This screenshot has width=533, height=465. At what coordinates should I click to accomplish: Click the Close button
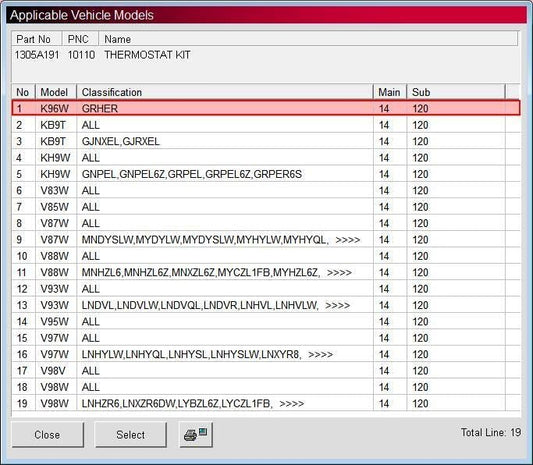[x=48, y=434]
